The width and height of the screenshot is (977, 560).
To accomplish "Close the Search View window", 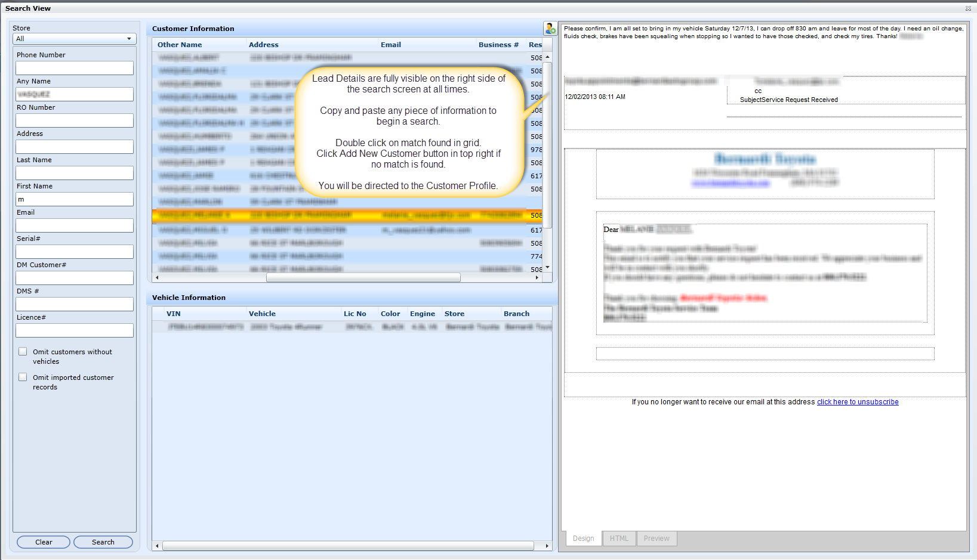I will pyautogui.click(x=968, y=8).
